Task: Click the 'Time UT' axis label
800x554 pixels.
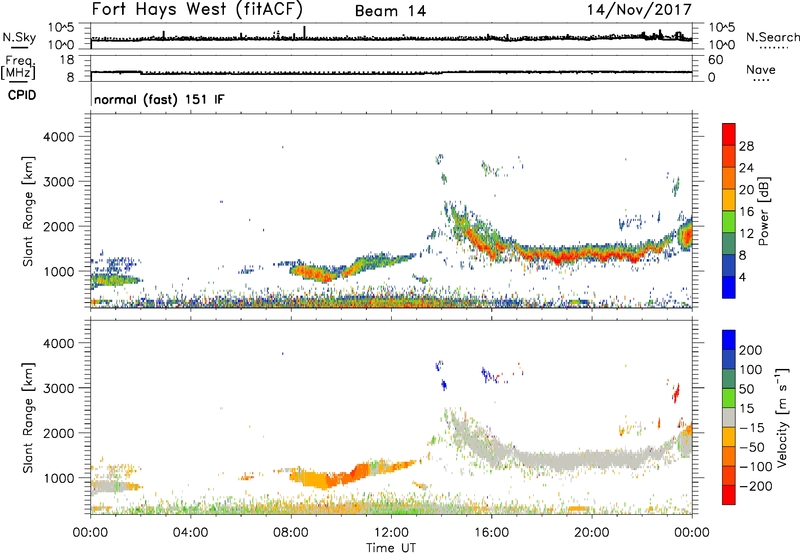Action: point(391,548)
